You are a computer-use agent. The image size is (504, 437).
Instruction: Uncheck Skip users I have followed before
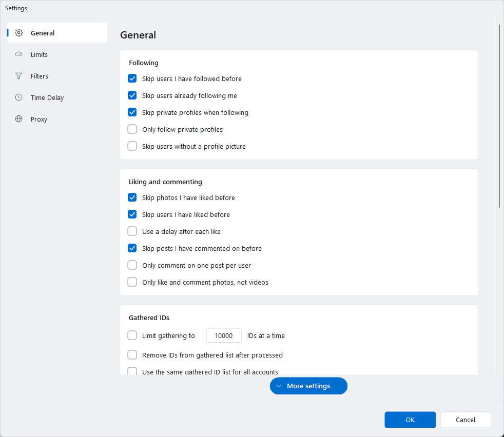pos(132,78)
